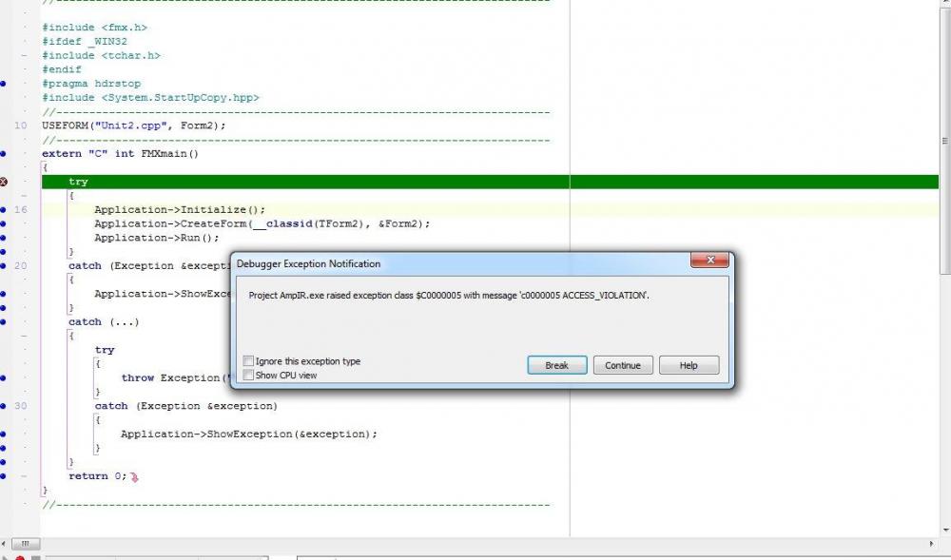Click gutter dot beside Application->Run() line

pyautogui.click(x=3, y=238)
